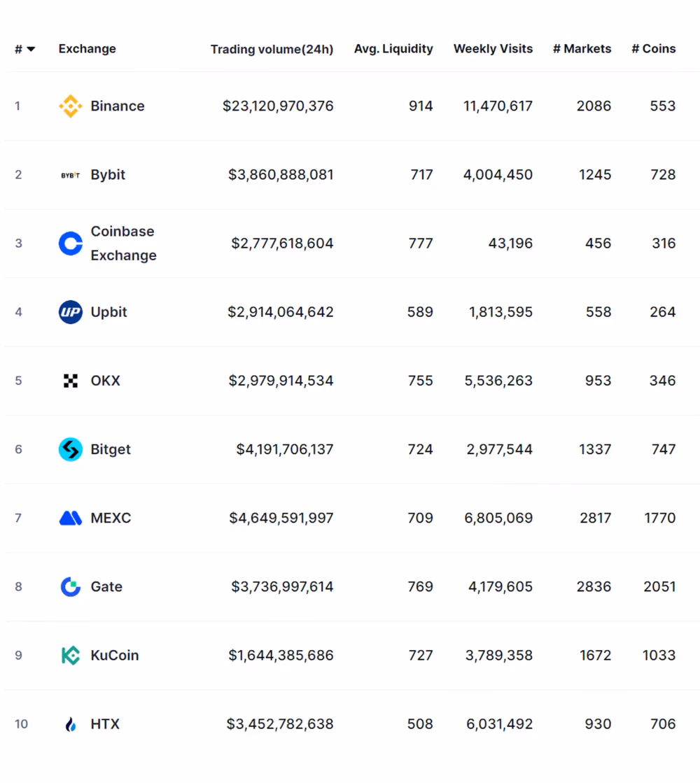Click Upbit liquidity value 589
The image size is (700, 783).
tap(420, 312)
